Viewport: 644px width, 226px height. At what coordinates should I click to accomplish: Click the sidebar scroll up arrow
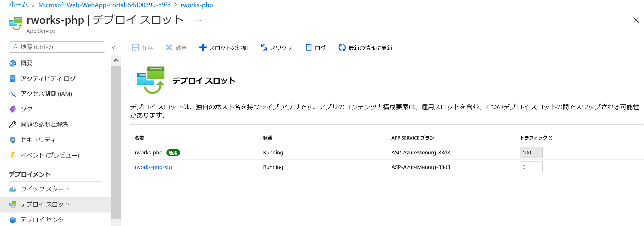click(x=116, y=60)
